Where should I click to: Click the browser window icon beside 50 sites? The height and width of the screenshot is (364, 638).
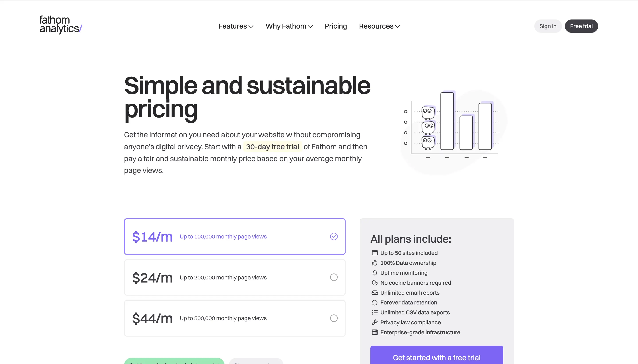point(374,253)
